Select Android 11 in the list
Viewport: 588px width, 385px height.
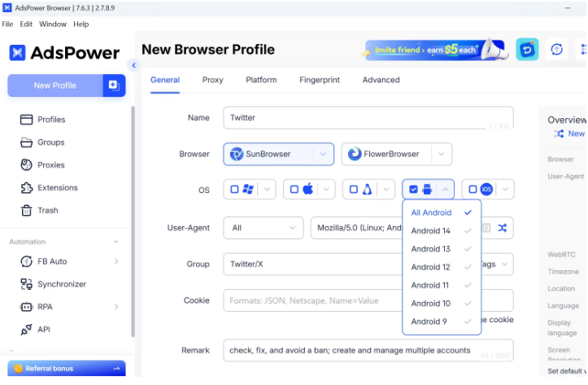tap(442, 286)
